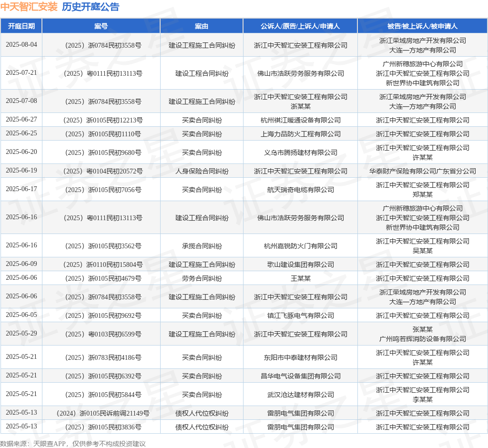Screen dimensions: 488x448
Task: Select the date cell 2025-07-21
Action: coord(21,72)
